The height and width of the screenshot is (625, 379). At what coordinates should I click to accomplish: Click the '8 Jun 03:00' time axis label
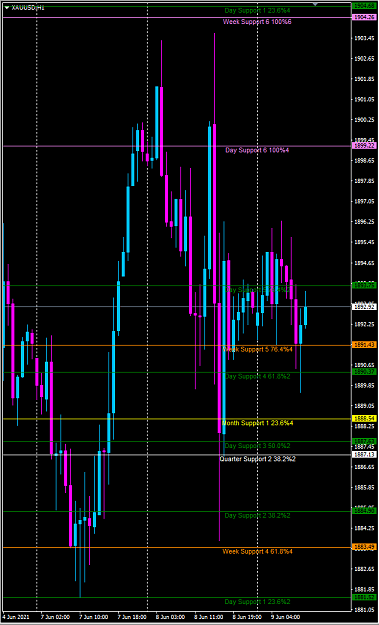click(x=171, y=617)
